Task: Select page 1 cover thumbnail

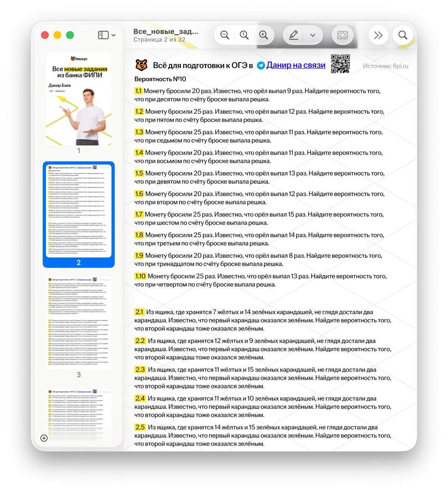Action: (79, 99)
